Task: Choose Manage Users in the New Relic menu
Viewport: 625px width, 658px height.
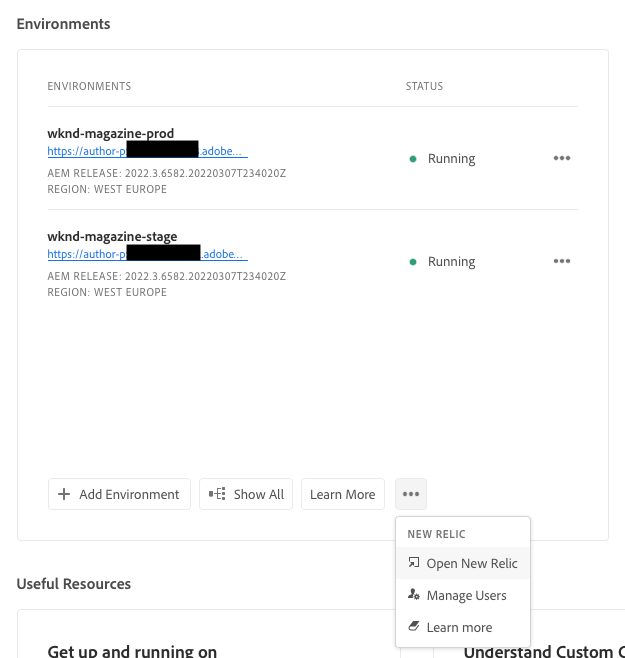Action: [466, 596]
